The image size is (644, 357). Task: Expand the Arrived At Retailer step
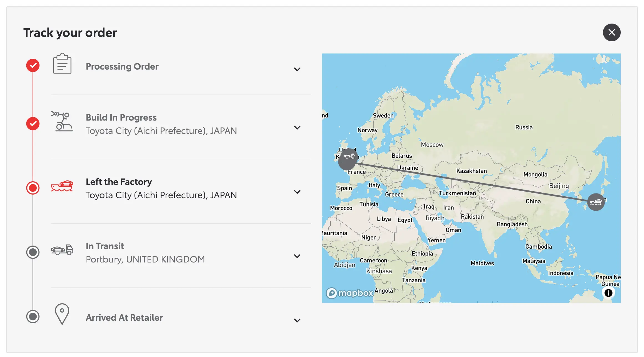pos(297,320)
